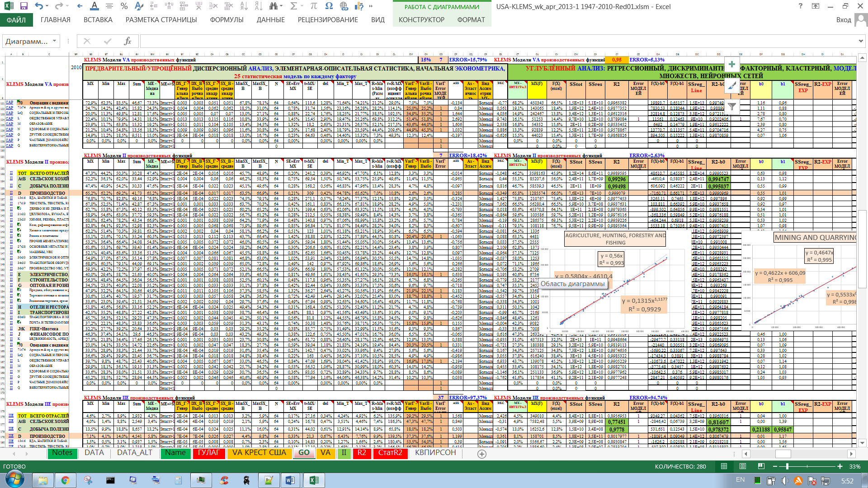The image size is (868, 488).
Task: Switch to Page Layout view in status bar
Action: pyautogui.click(x=743, y=466)
